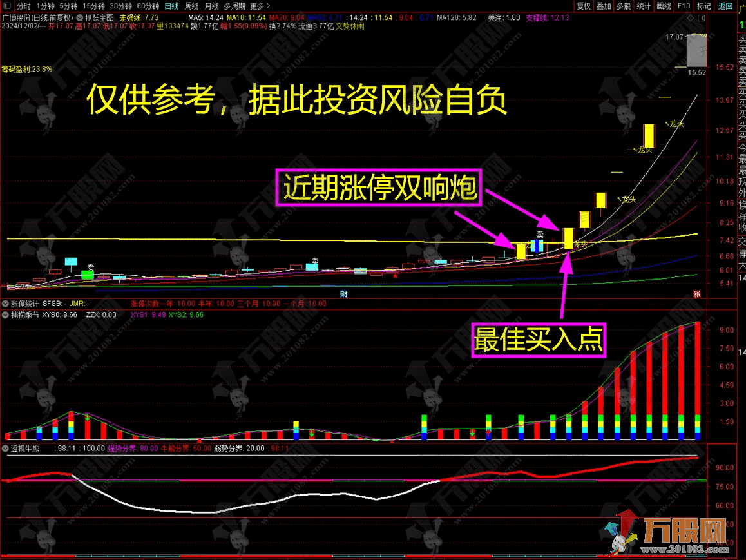Click the MA120: 5.82 label
Screen dimensions: 746x560
(x=456, y=17)
